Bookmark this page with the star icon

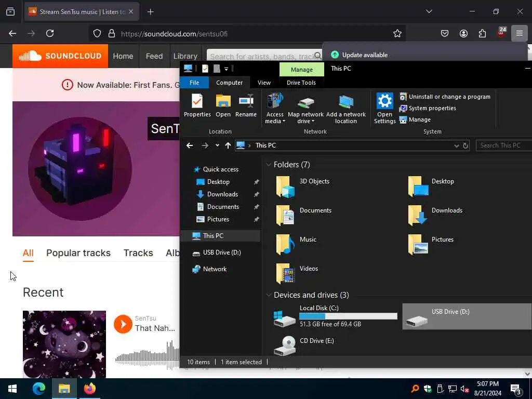(397, 34)
